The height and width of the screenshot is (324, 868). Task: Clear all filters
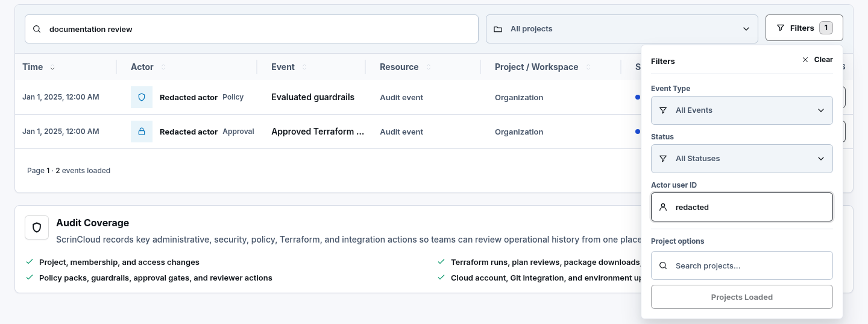[817, 60]
